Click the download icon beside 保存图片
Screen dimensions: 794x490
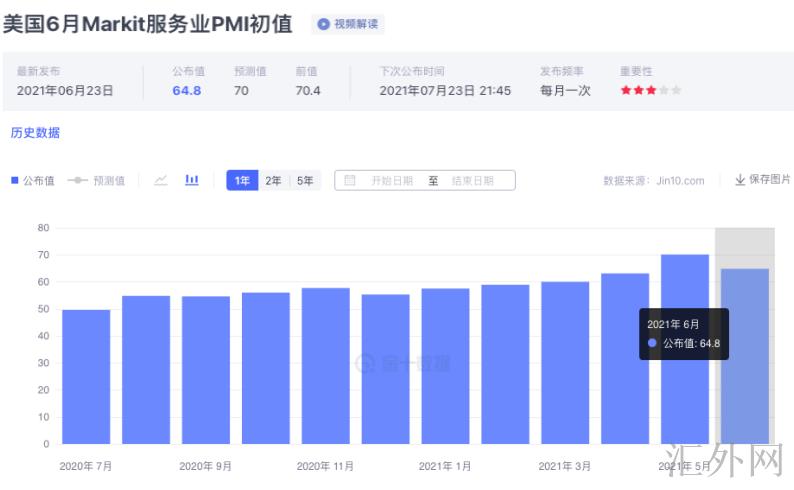click(740, 180)
